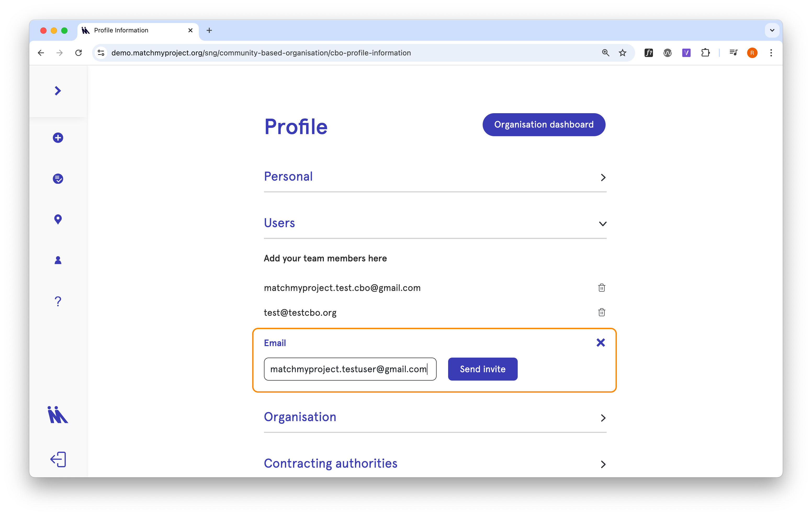Expand the Contracting authorities section
The width and height of the screenshot is (812, 516).
click(435, 464)
